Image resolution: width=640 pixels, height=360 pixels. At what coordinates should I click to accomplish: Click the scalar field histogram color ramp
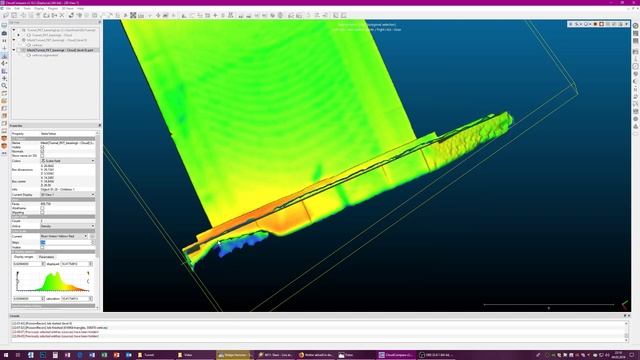(53, 281)
